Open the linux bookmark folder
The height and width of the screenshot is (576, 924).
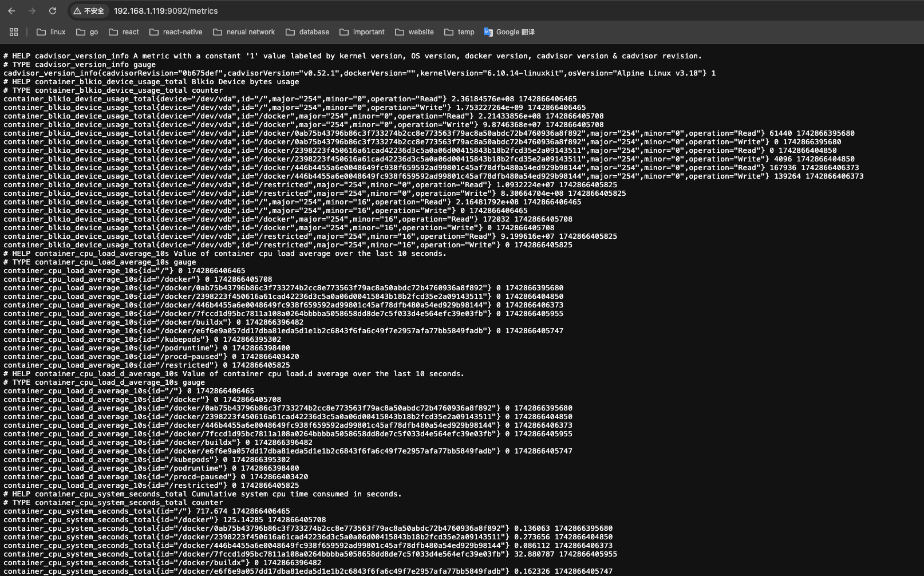(51, 32)
